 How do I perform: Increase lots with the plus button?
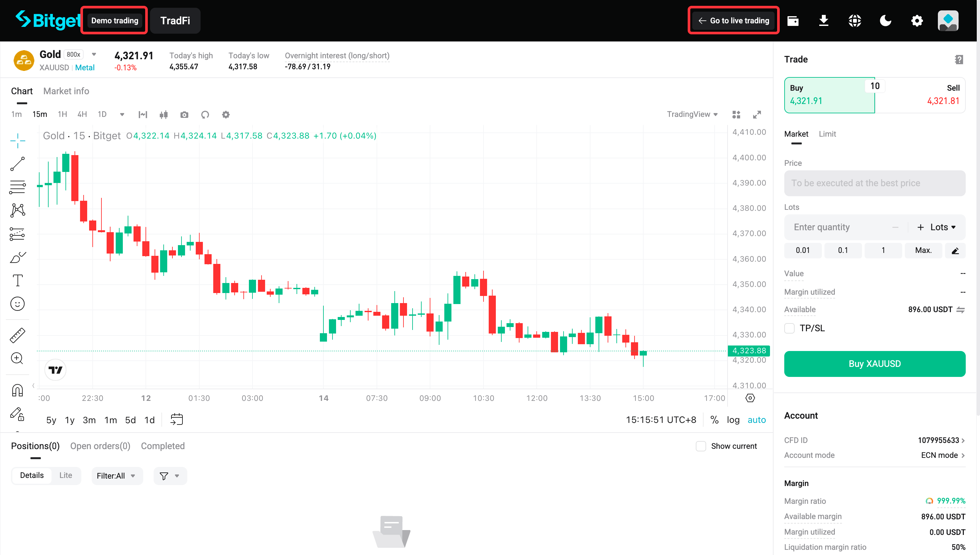pyautogui.click(x=920, y=227)
